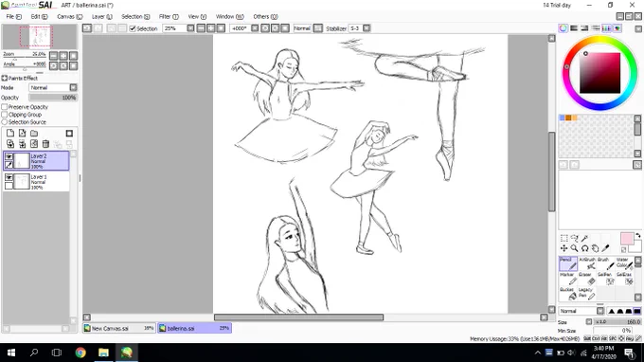Image resolution: width=644 pixels, height=362 pixels.
Task: Swap foreground and background colors
Action: click(637, 236)
